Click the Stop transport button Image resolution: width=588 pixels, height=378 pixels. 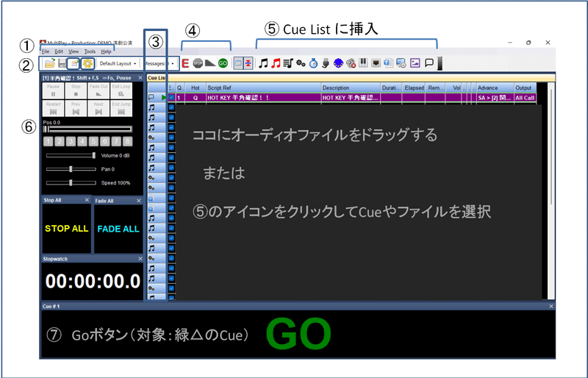click(76, 91)
